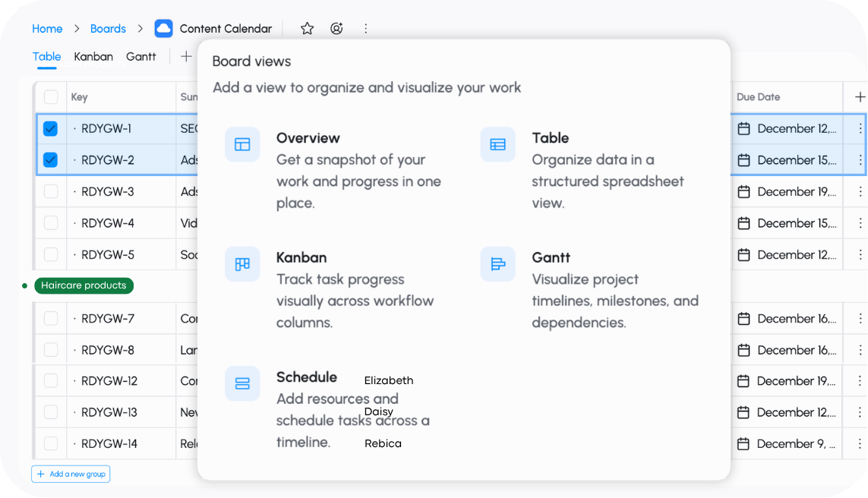
Task: Click the Kanban view icon in popup
Action: (242, 264)
